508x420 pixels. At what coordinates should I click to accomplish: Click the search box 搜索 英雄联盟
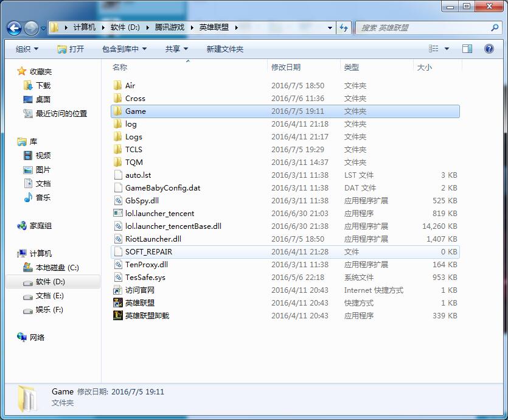[428, 28]
